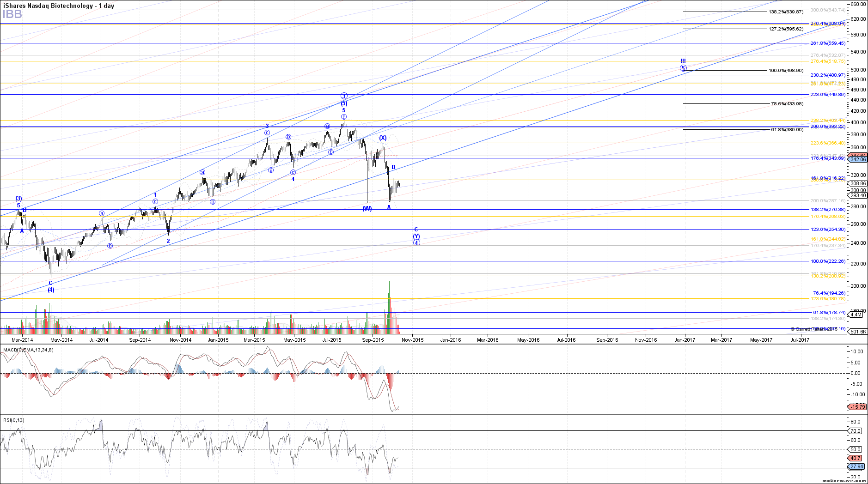Click the yellow 176.4%(268.63) level label

828,216
